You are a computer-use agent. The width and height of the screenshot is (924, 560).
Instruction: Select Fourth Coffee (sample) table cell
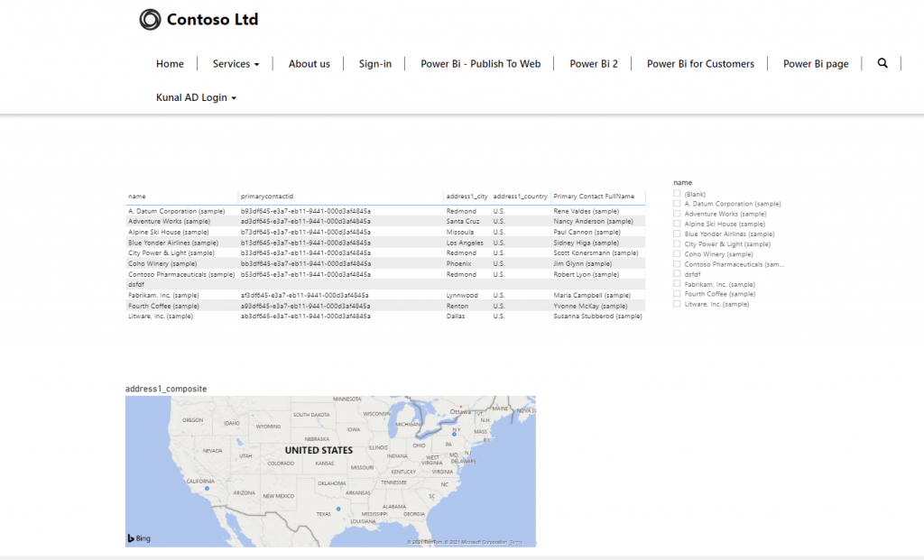click(x=163, y=307)
